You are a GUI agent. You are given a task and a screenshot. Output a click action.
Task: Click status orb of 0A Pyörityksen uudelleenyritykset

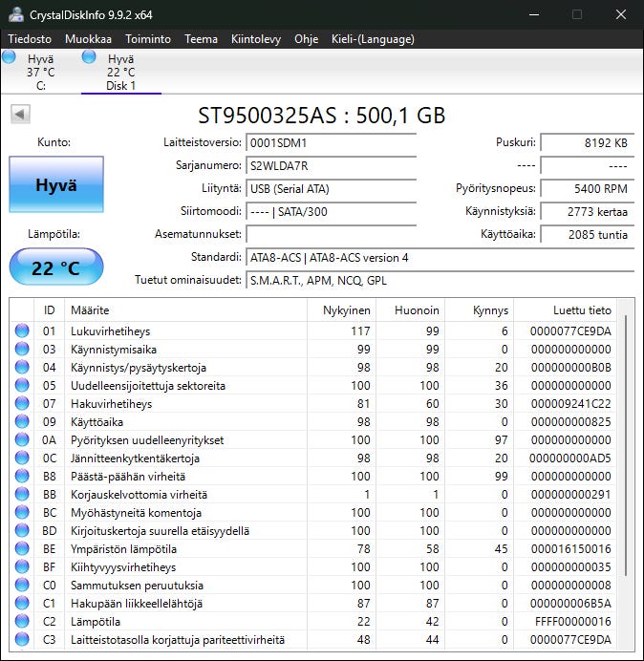point(22,439)
